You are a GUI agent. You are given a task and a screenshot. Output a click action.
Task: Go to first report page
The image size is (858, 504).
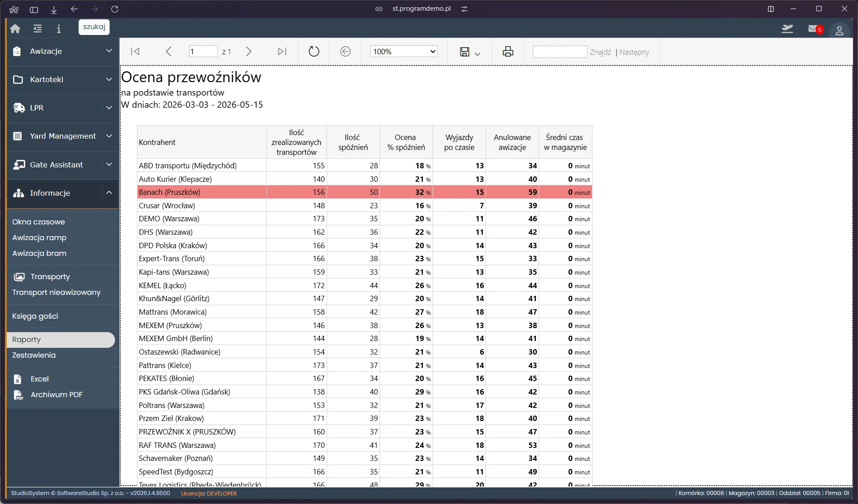point(135,52)
